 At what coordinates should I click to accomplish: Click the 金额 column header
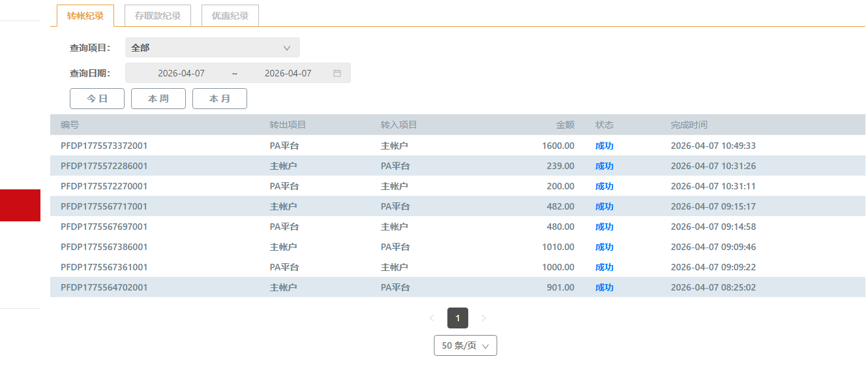565,125
